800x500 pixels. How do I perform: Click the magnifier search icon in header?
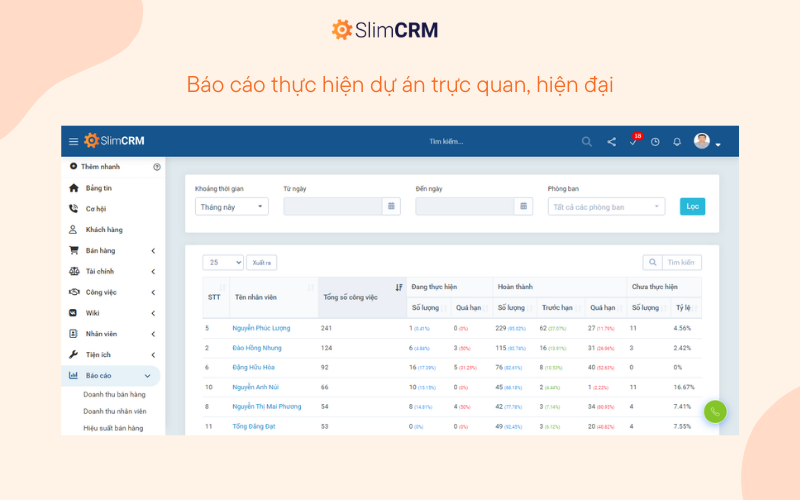click(x=587, y=141)
